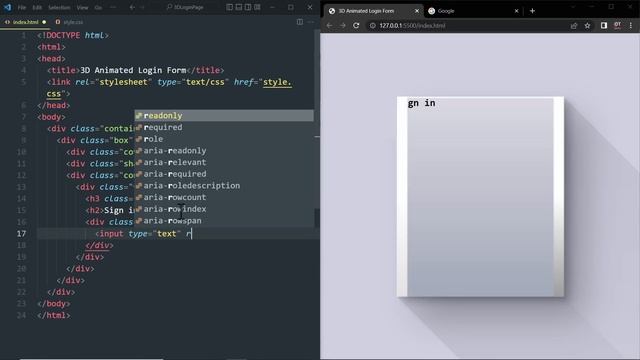Screen dimensions: 640x360
Task: Select the aria-rowindex suggestion
Action: point(224,209)
